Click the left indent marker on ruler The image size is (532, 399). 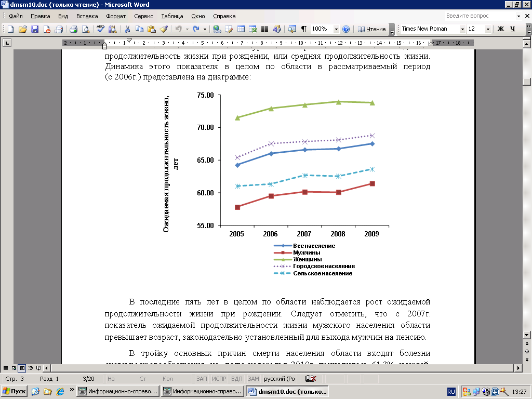(104, 47)
